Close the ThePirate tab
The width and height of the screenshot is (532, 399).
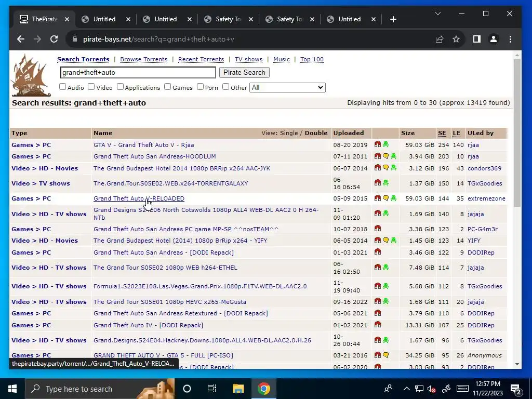[x=67, y=19]
